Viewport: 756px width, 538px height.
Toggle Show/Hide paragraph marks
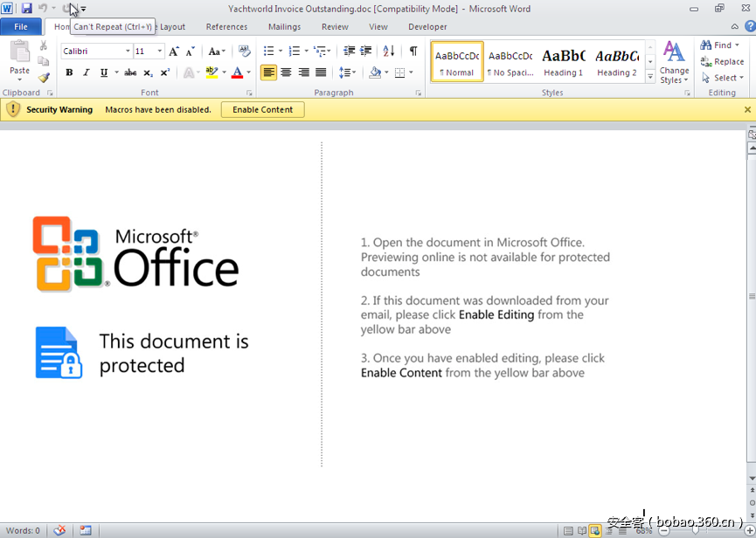(x=413, y=52)
